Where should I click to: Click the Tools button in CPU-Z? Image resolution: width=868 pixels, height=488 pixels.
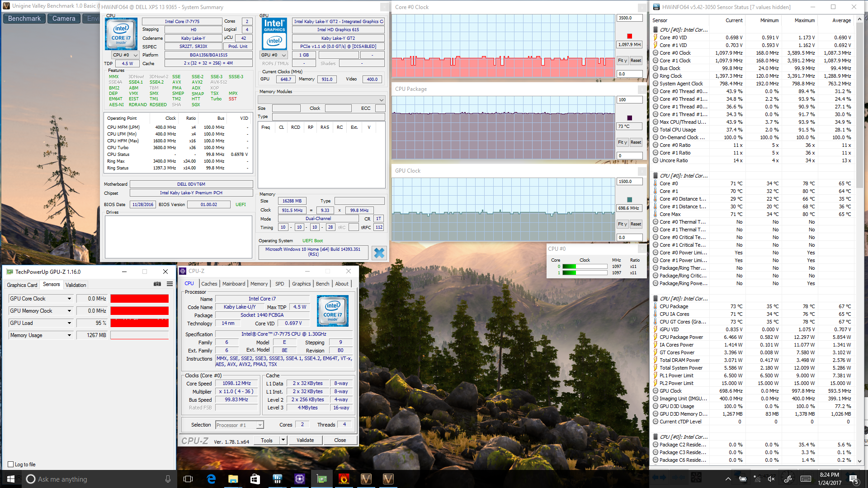coord(267,440)
